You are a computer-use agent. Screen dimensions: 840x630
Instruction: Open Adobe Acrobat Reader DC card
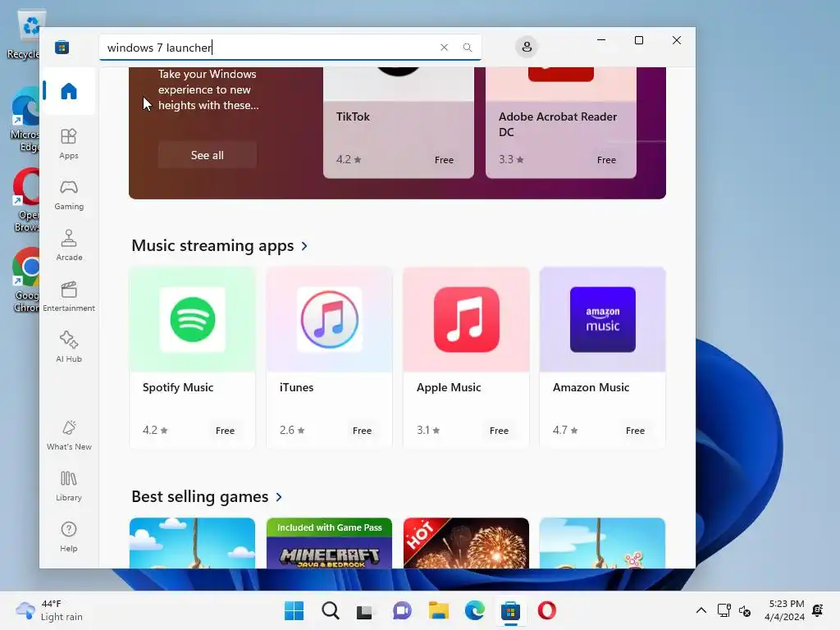coord(561,123)
